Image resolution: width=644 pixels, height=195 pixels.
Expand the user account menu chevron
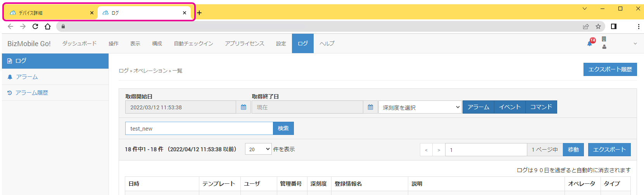pos(635,43)
